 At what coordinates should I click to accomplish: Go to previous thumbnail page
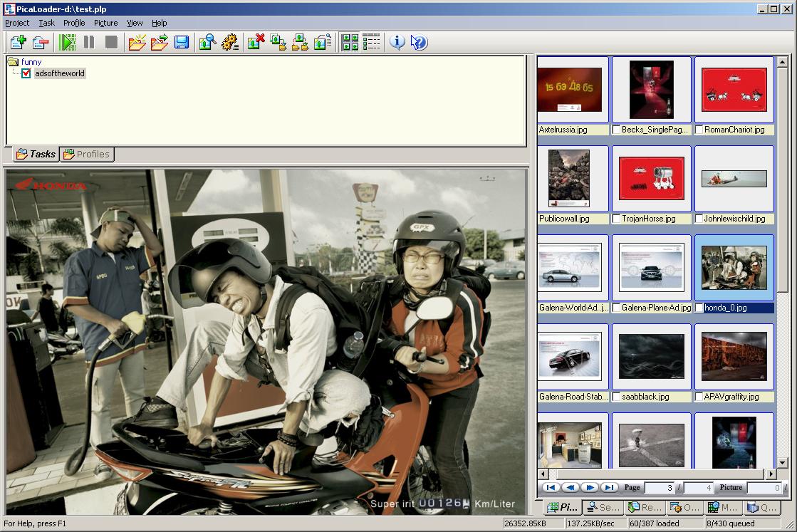click(x=571, y=487)
